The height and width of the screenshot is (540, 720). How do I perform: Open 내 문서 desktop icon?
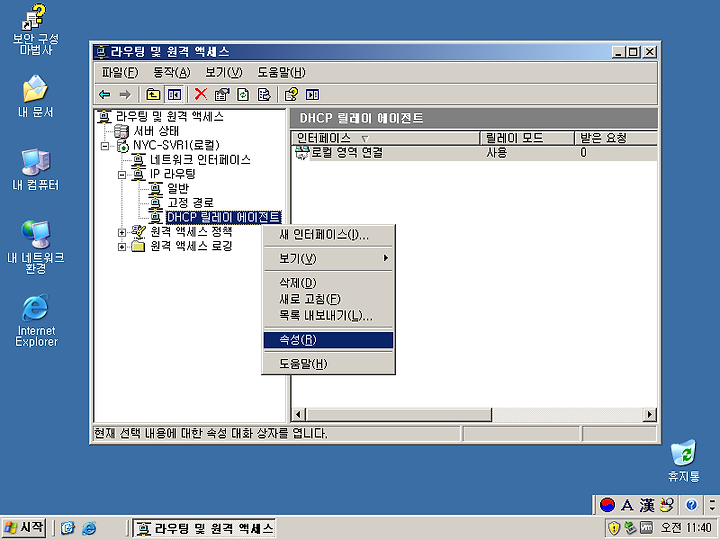click(35, 96)
